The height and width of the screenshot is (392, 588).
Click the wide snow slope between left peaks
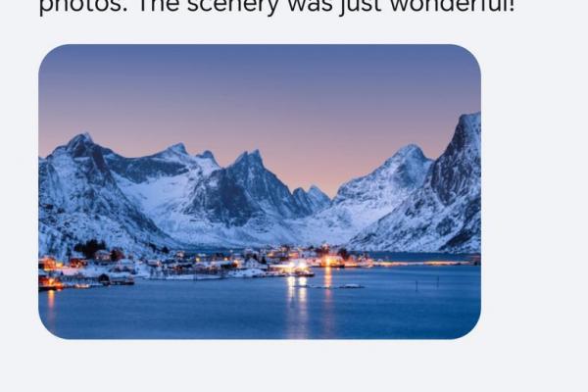(160, 193)
